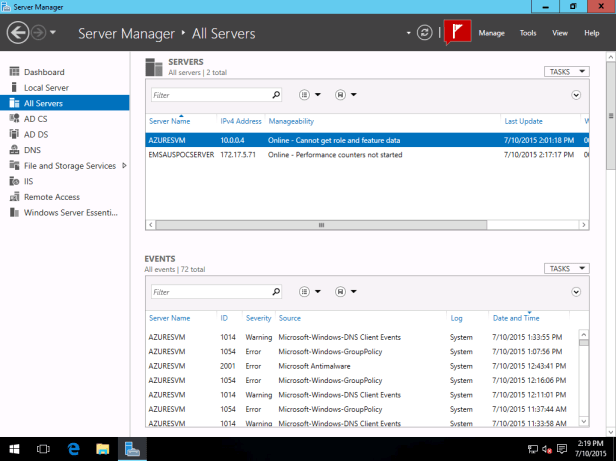Click the back navigation arrow

pos(17,33)
